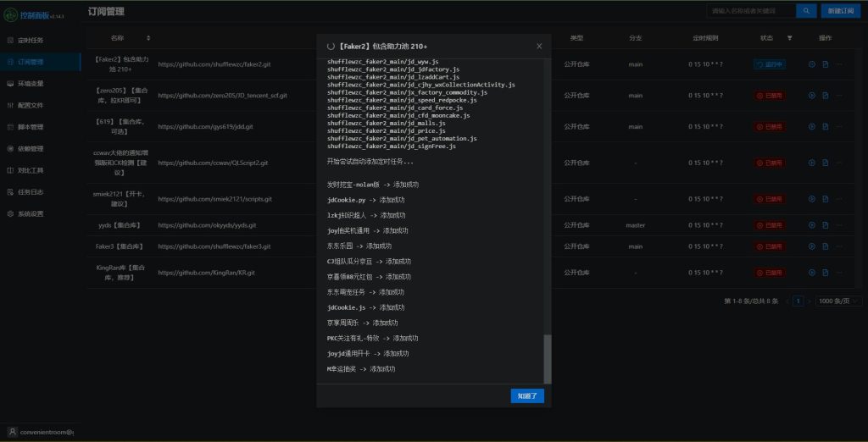The height and width of the screenshot is (442, 868).
Task: Sort table by 名称 column arrows
Action: pyautogui.click(x=148, y=38)
